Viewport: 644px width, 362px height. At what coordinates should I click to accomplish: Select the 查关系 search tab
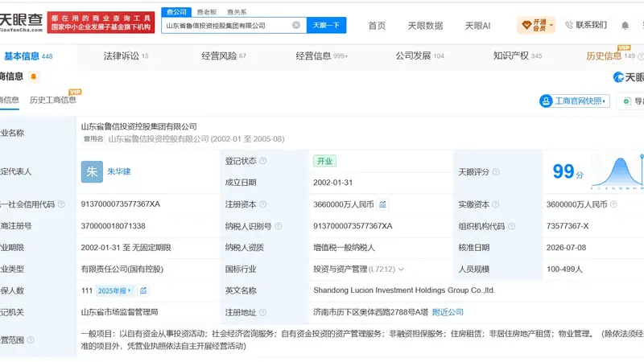pyautogui.click(x=237, y=12)
